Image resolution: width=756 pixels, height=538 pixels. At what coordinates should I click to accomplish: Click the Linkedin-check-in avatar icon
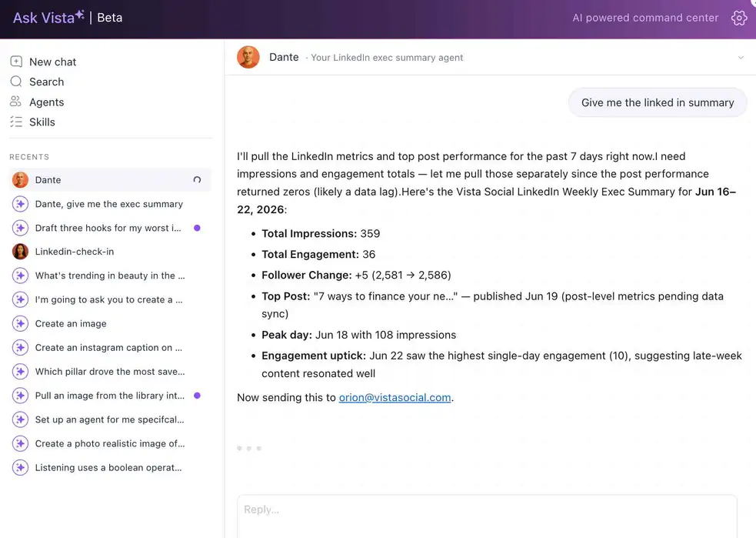pyautogui.click(x=20, y=252)
